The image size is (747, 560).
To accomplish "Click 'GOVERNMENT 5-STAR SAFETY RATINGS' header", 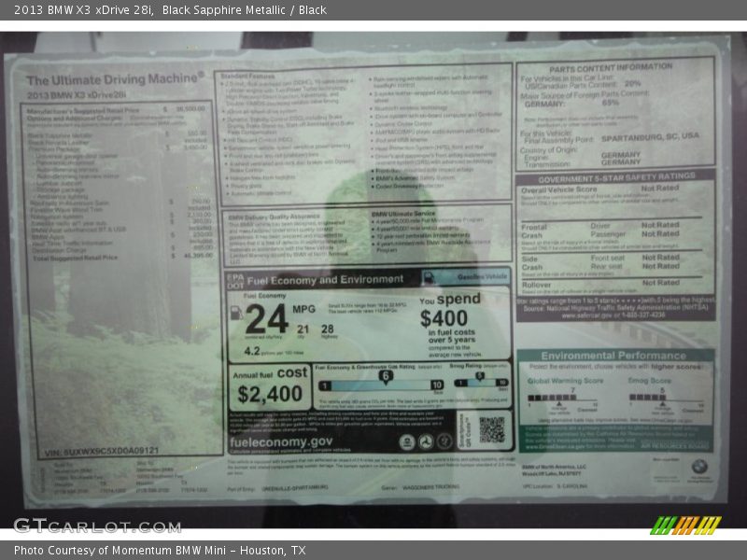I will 616,178.
